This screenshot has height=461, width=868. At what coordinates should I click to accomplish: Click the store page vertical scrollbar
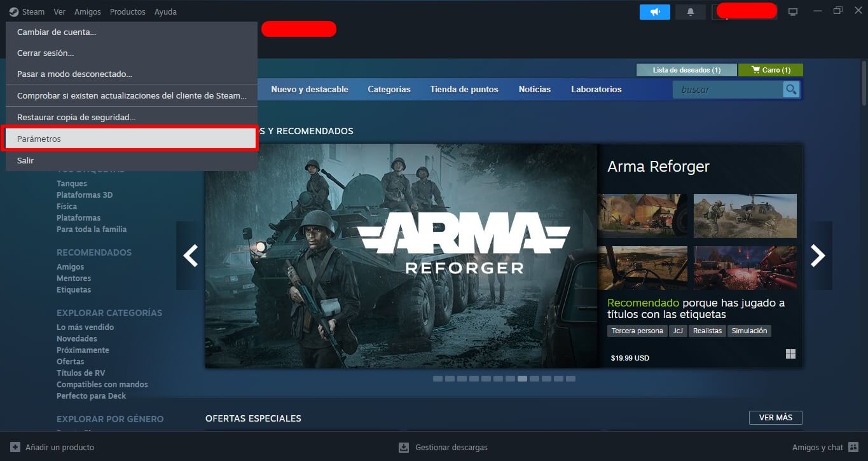[864, 83]
